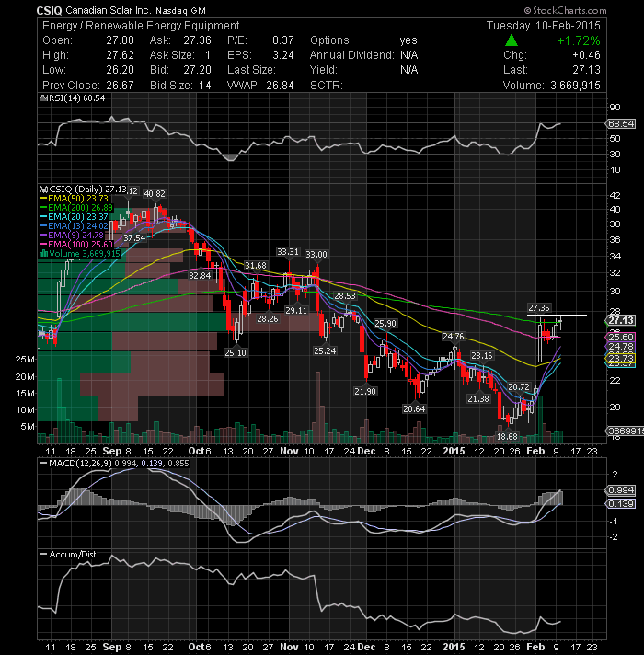644x655 pixels.
Task: Click the 20.64 low price annotation
Action: 414,409
